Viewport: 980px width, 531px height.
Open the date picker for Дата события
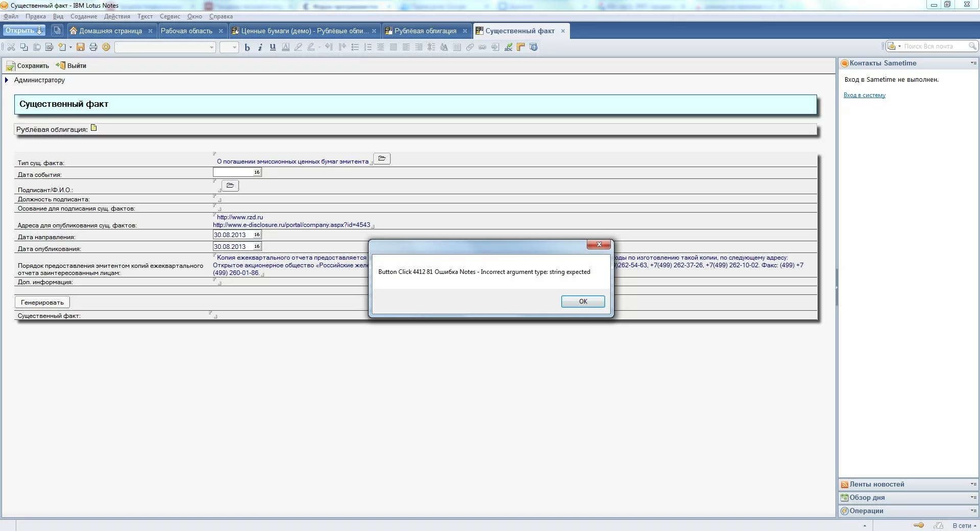pos(257,172)
